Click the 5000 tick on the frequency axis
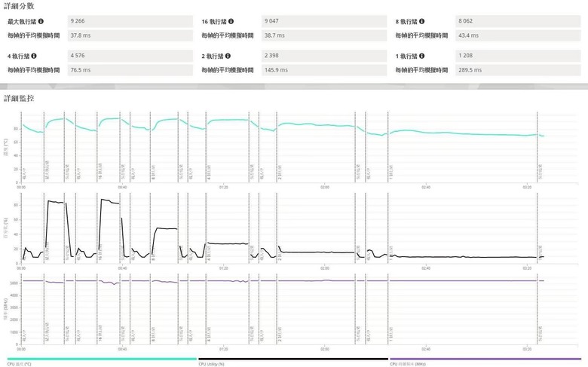 click(14, 283)
